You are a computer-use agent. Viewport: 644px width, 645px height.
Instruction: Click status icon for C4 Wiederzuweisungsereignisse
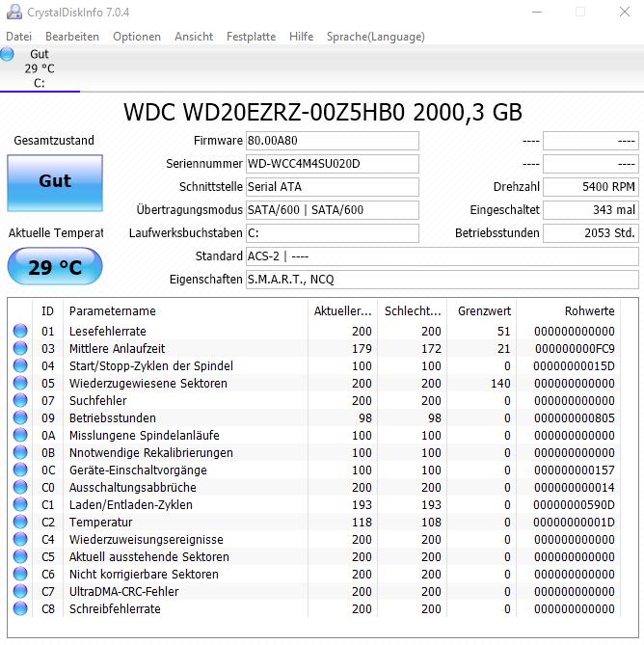(x=20, y=539)
